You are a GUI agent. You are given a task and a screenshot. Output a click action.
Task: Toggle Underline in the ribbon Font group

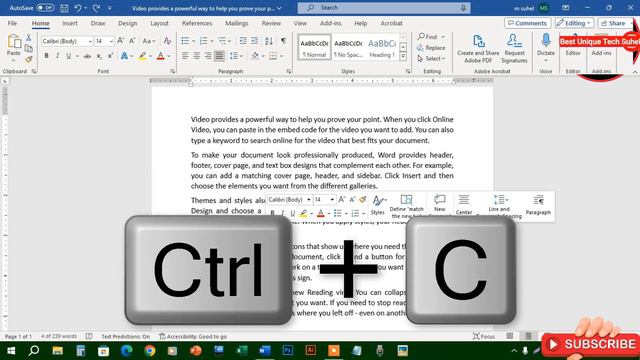pyautogui.click(x=69, y=56)
